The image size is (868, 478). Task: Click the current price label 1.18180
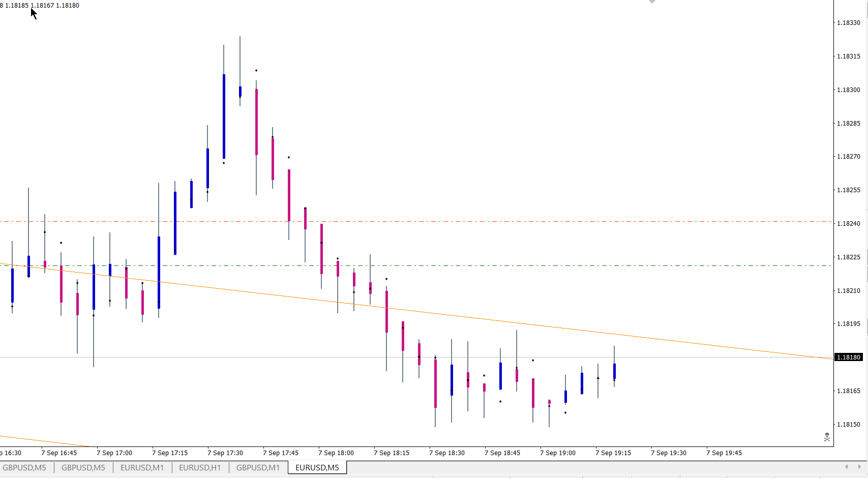pyautogui.click(x=849, y=357)
